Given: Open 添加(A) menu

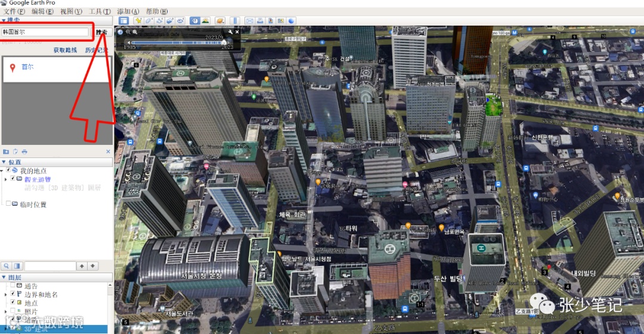Looking at the screenshot, I should pyautogui.click(x=128, y=11).
